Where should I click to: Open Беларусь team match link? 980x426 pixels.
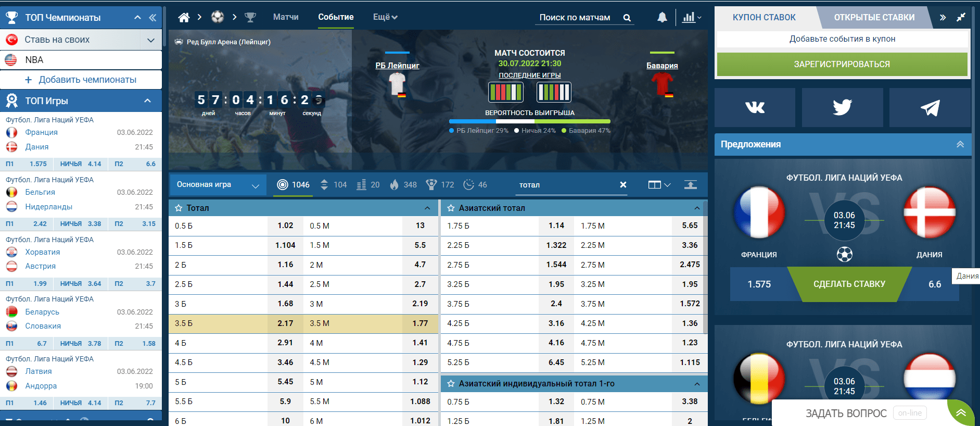(x=42, y=312)
